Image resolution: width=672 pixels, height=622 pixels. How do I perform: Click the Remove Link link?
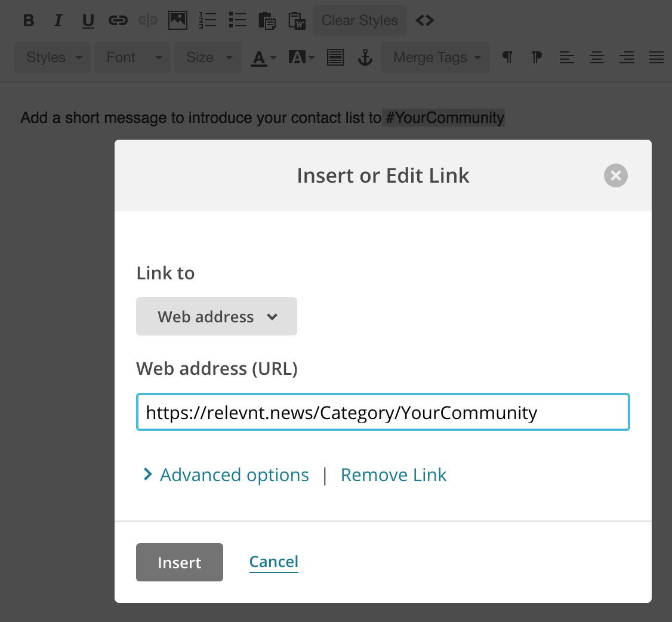[x=393, y=475]
